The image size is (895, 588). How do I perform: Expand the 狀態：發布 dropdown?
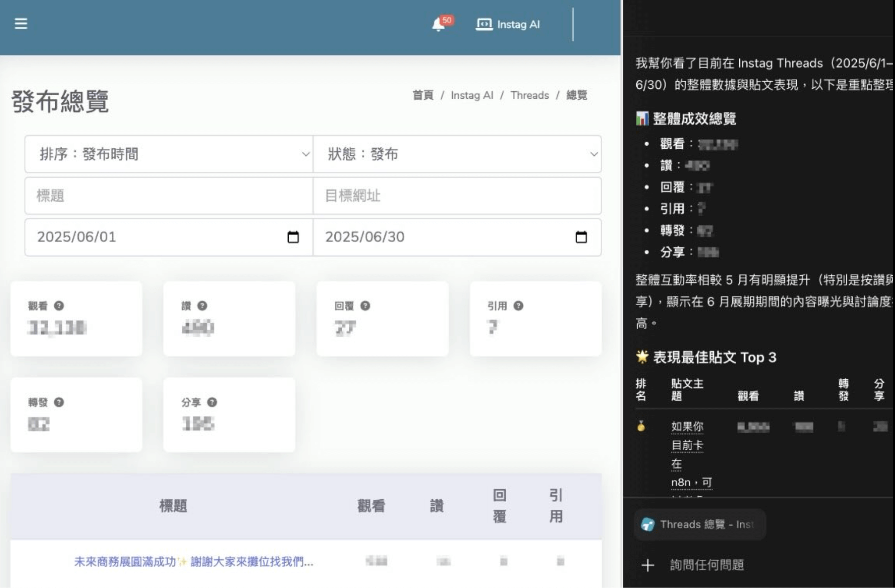click(457, 154)
